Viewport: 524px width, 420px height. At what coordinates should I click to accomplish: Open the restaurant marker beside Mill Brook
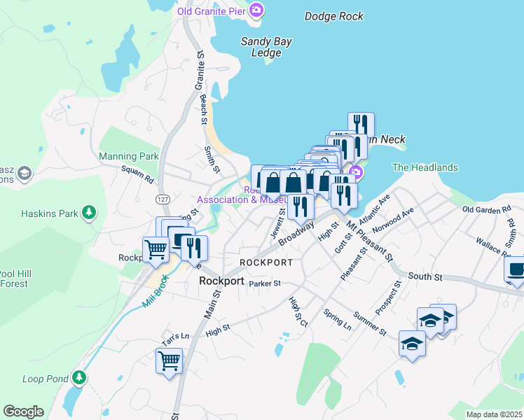click(x=195, y=248)
